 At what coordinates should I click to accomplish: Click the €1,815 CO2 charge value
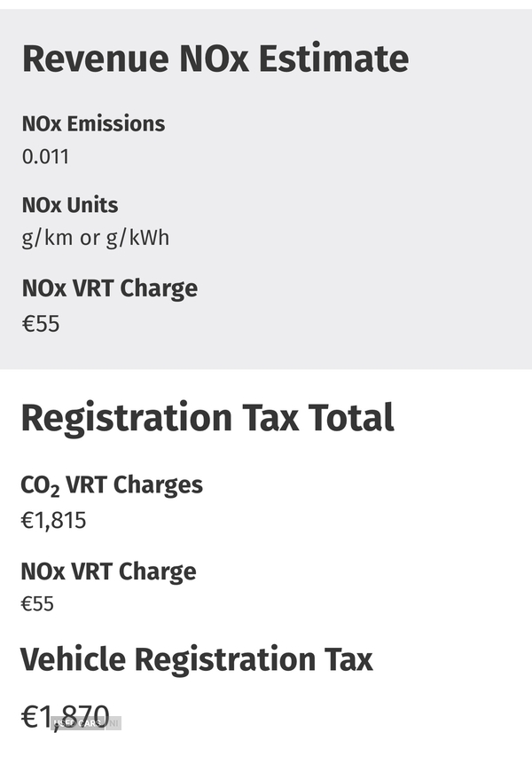click(53, 521)
